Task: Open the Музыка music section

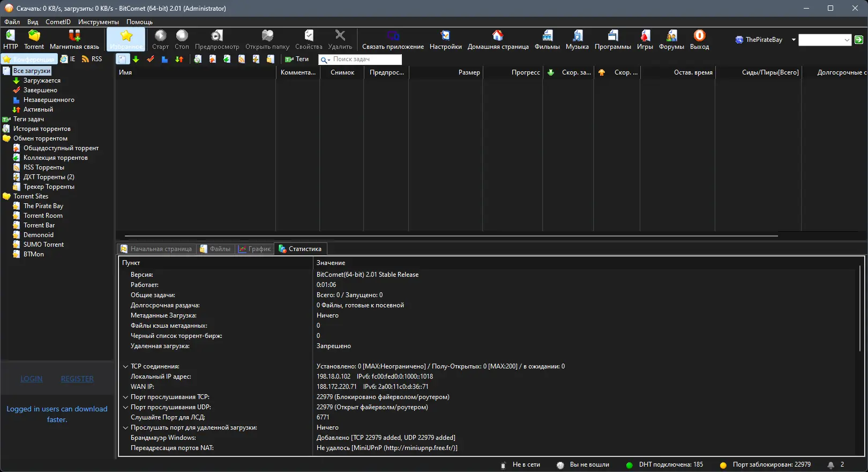Action: point(577,39)
